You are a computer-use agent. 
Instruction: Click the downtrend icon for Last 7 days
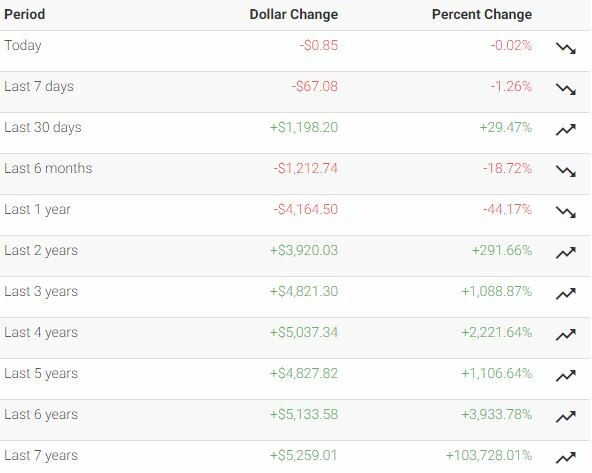coord(566,89)
